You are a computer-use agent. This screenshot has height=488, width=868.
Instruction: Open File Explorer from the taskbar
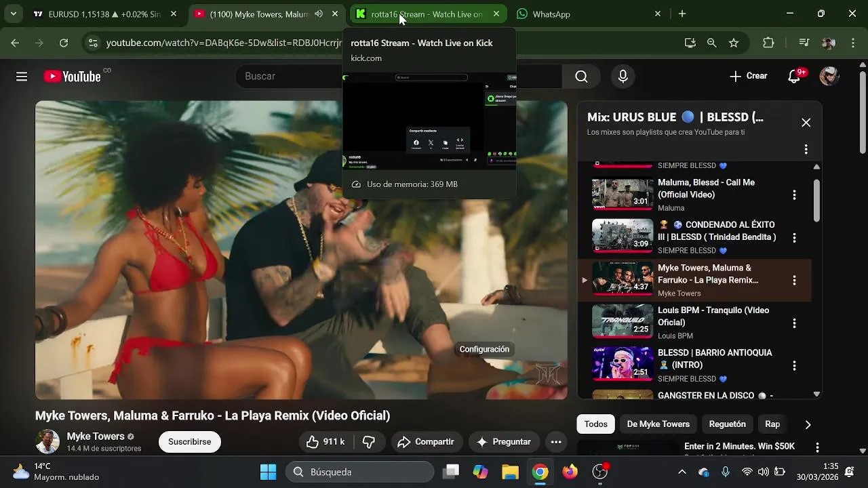click(x=510, y=472)
